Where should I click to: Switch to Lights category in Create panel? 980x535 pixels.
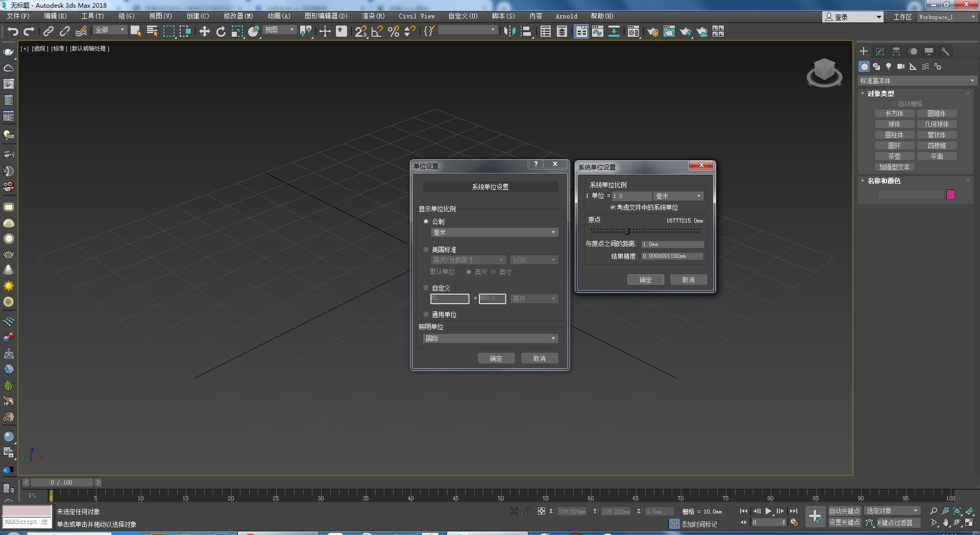pyautogui.click(x=889, y=66)
